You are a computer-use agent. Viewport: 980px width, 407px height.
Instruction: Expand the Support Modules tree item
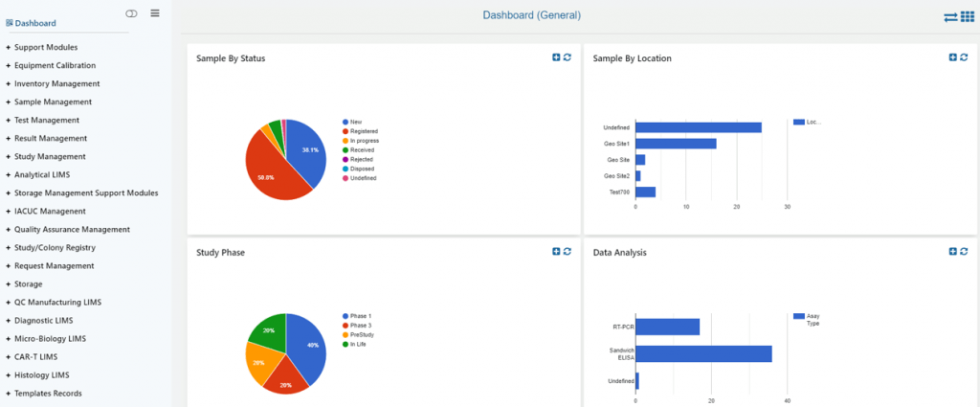(x=42, y=47)
